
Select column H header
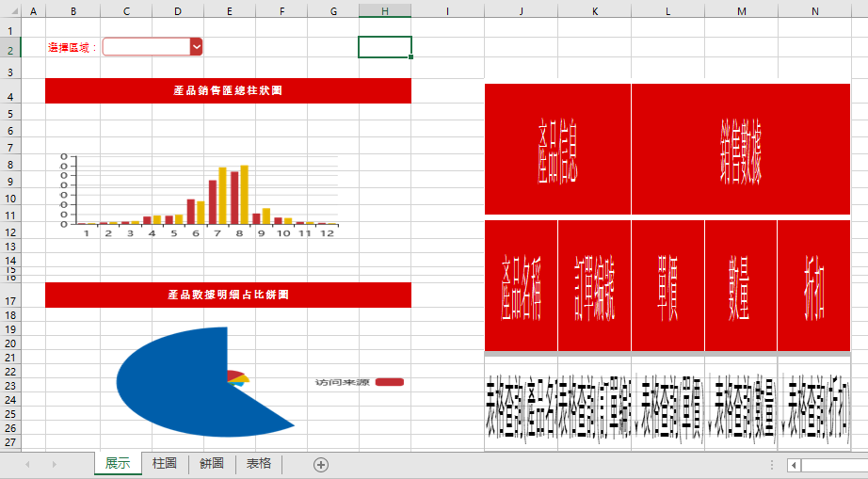384,11
